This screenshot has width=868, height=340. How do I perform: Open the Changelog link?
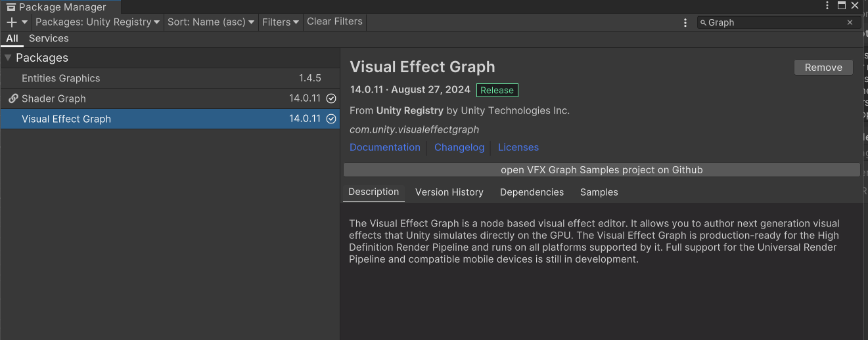point(459,147)
